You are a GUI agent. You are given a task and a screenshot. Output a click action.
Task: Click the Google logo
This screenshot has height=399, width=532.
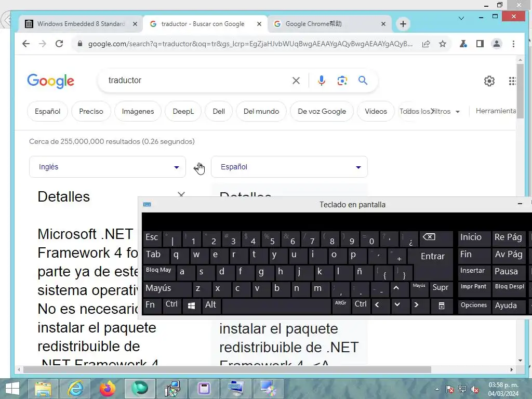pyautogui.click(x=50, y=81)
